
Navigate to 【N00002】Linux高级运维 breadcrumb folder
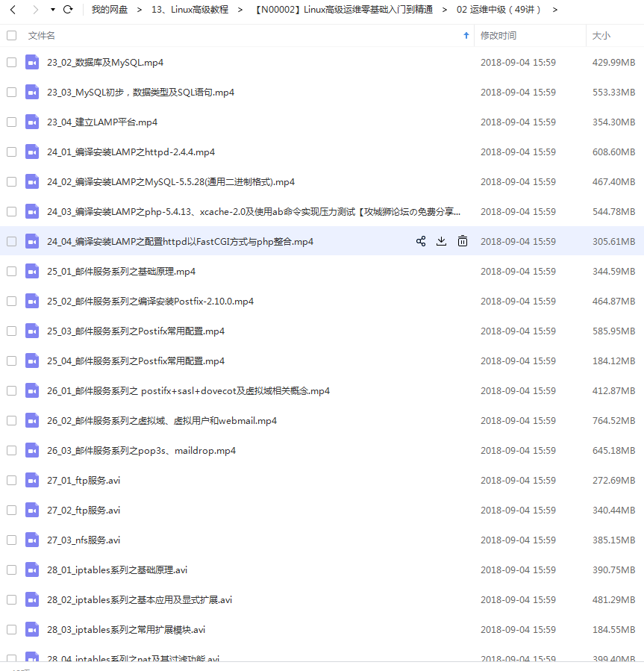coord(343,10)
